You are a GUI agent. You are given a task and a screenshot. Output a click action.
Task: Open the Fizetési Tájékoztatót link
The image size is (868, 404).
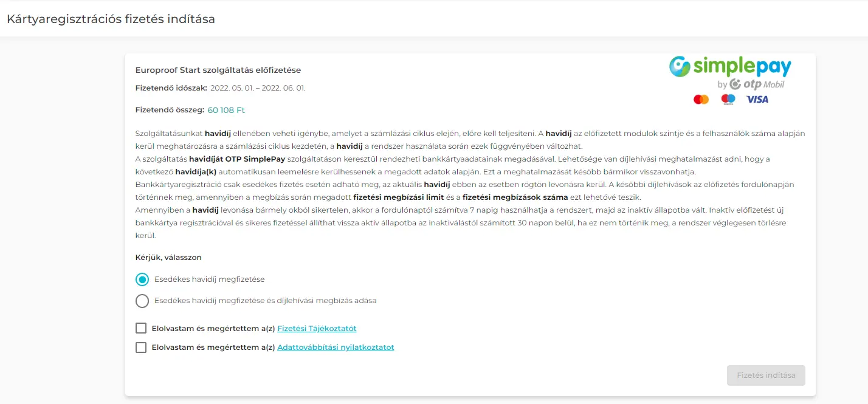[317, 329]
